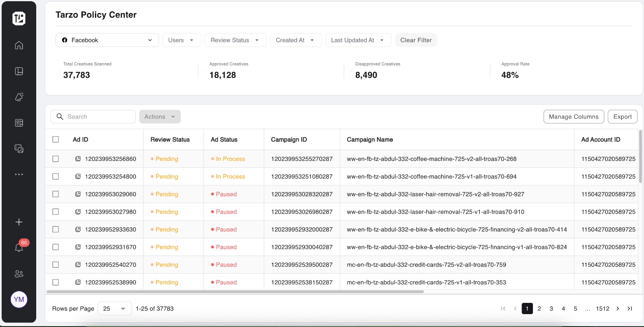Open the image gallery icon in sidebar
The width and height of the screenshot is (644, 327).
tap(19, 149)
